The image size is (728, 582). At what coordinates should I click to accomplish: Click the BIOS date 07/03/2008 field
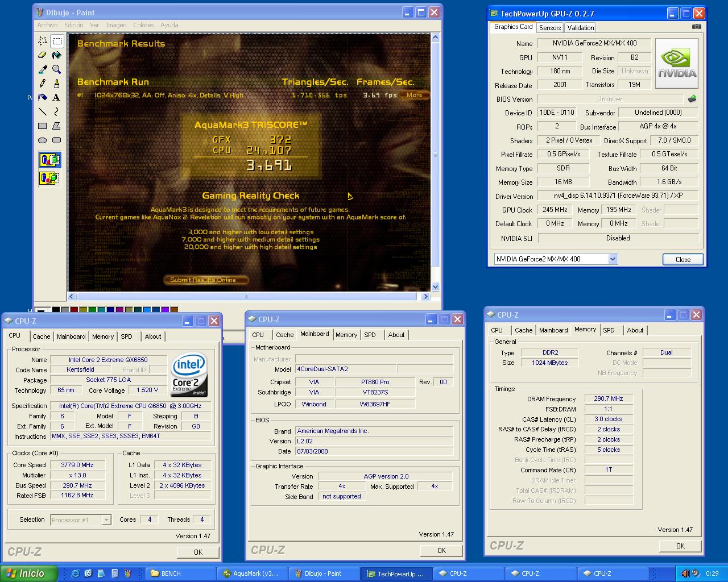point(374,451)
